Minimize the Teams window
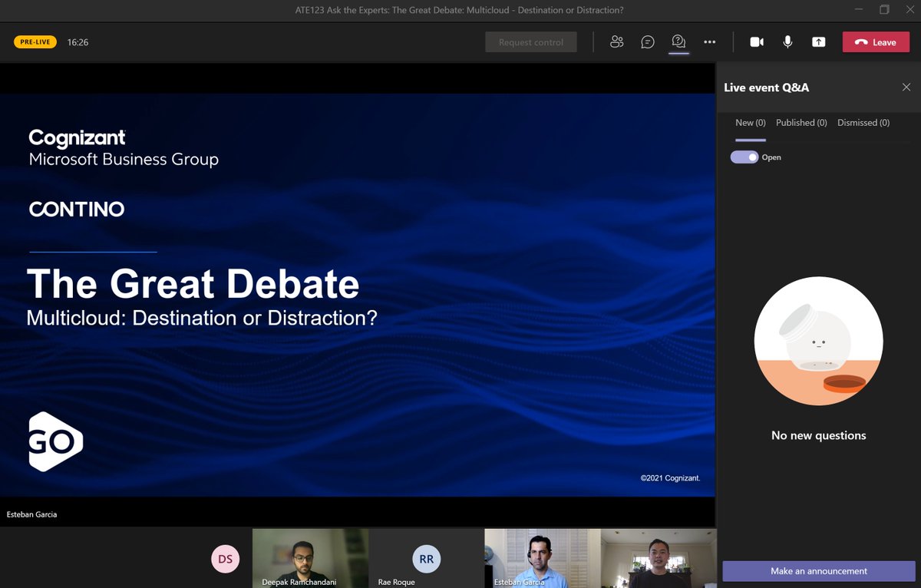 coord(858,10)
